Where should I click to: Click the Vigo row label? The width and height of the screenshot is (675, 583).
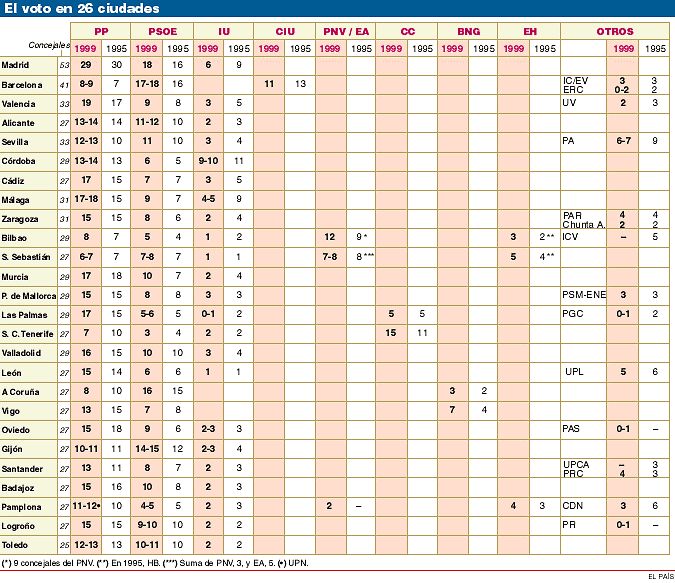point(10,411)
